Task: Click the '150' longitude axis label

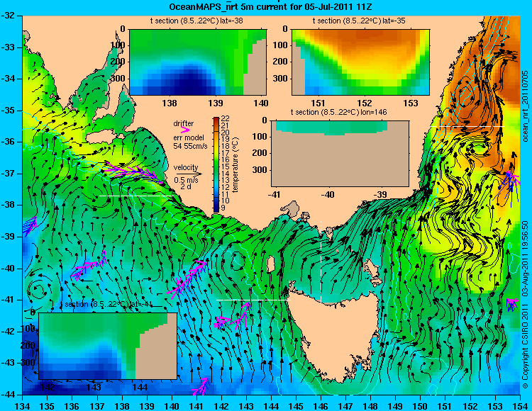Action: point(420,406)
